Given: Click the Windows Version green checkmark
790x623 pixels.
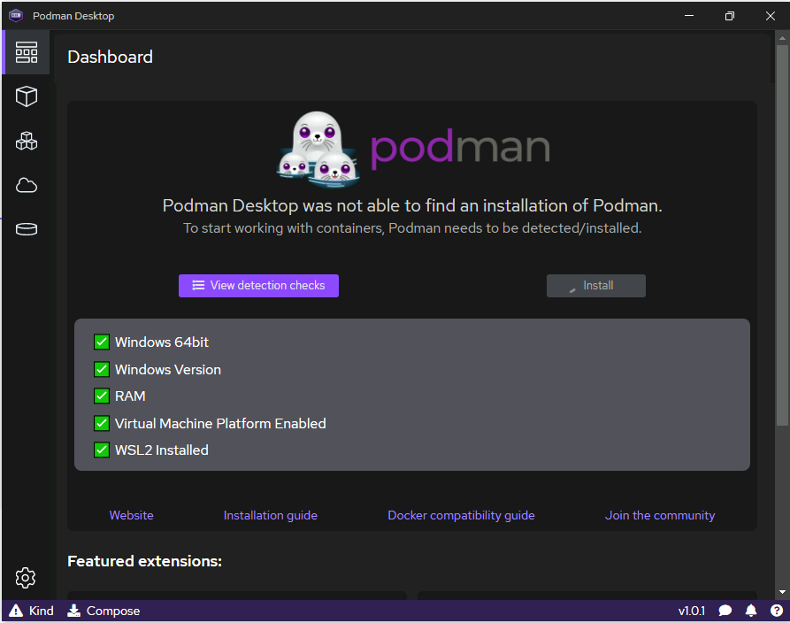Looking at the screenshot, I should (x=102, y=370).
